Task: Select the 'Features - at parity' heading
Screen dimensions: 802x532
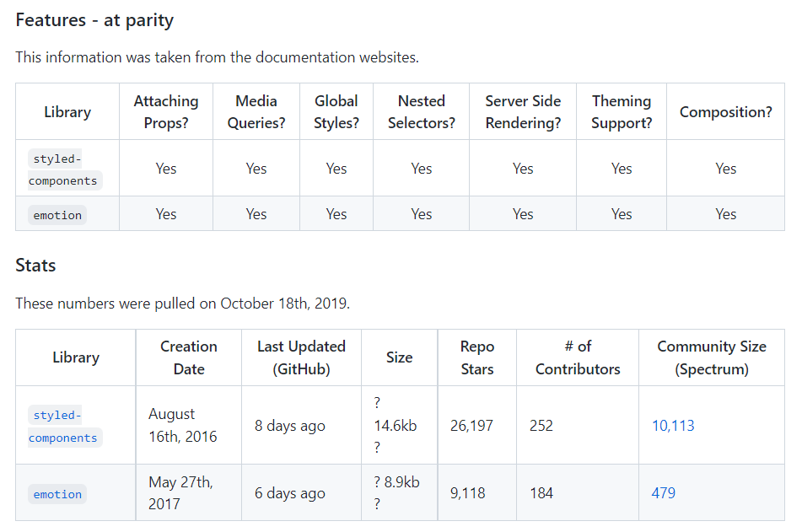Action: tap(94, 20)
